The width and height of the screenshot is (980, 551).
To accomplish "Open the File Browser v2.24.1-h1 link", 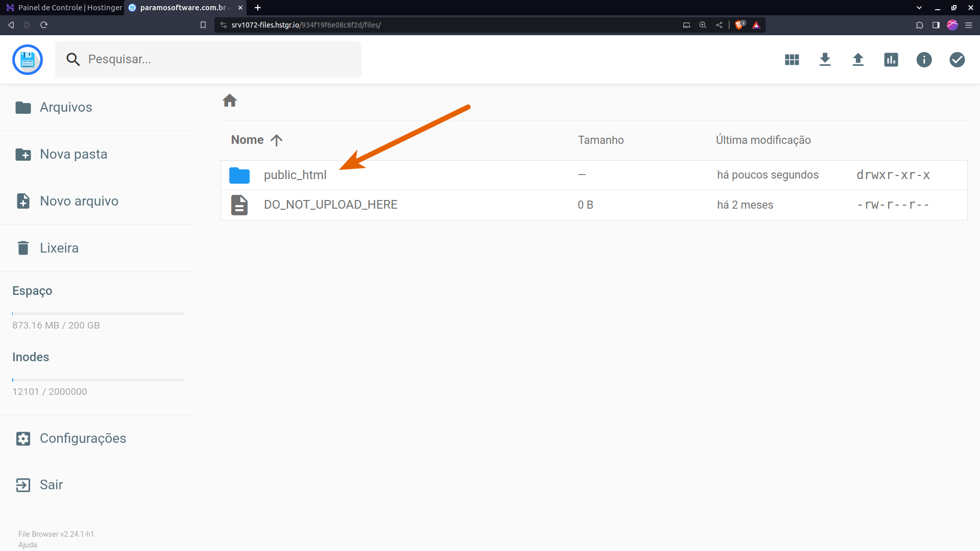I will coord(56,534).
